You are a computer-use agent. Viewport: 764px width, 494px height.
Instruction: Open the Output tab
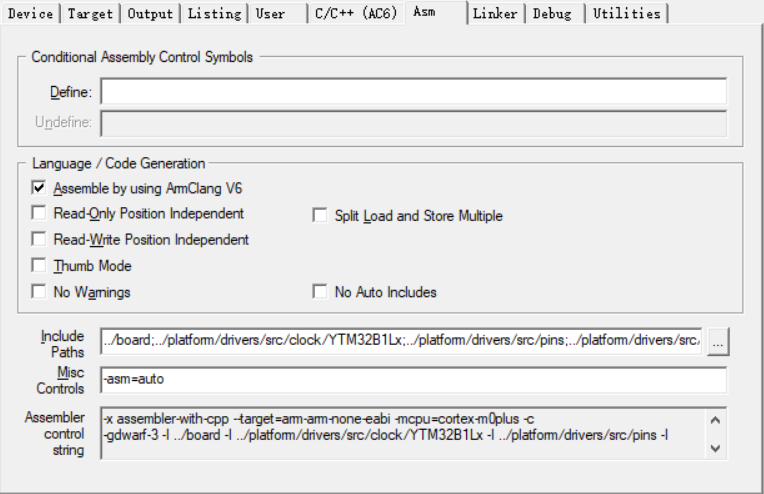(152, 14)
